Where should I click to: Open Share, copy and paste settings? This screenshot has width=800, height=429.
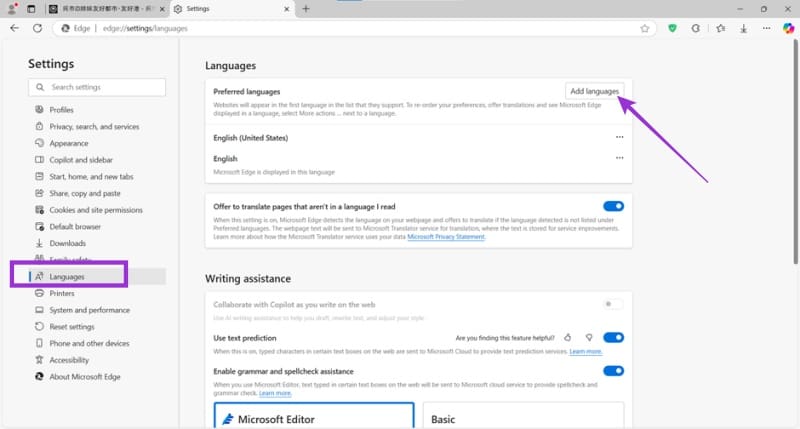tap(85, 193)
